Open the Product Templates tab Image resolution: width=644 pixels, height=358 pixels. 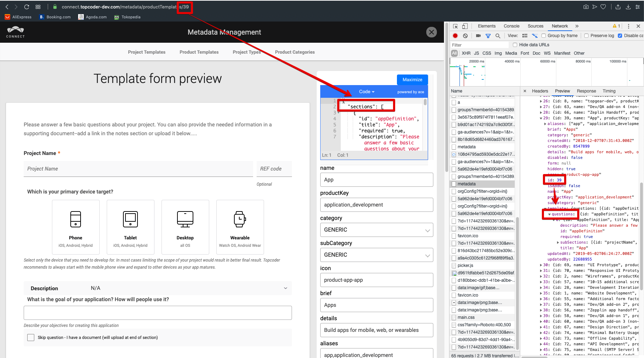coord(199,52)
